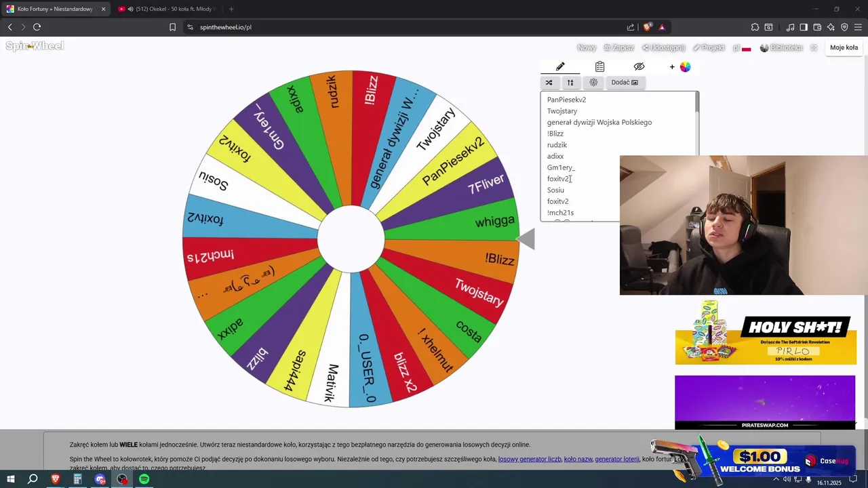This screenshot has height=488, width=868.
Task: Open the gear settings for entries
Action: point(593,83)
